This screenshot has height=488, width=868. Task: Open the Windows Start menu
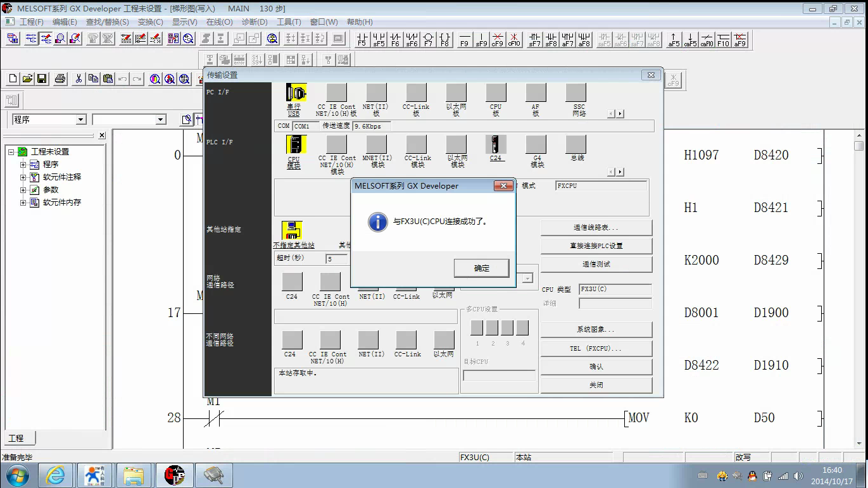click(x=16, y=475)
